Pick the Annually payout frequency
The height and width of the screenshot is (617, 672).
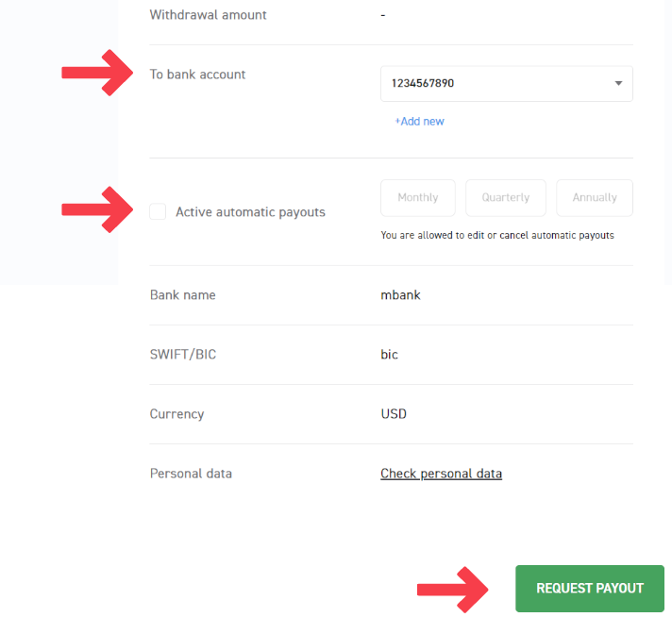coord(595,198)
